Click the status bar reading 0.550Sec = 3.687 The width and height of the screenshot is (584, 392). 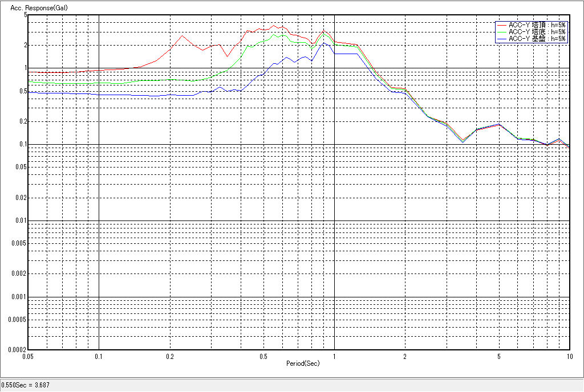pyautogui.click(x=26, y=385)
